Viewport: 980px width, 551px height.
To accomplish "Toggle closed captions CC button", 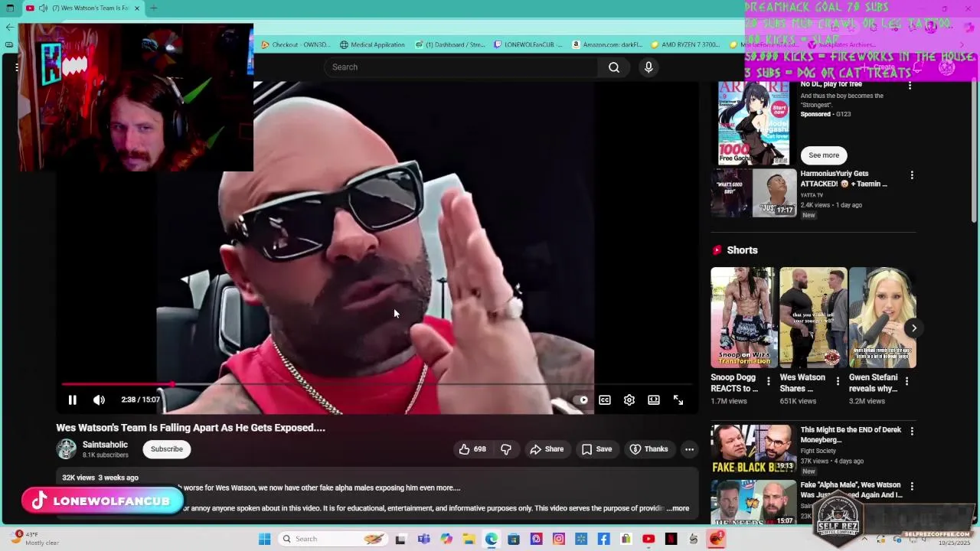I will 605,399.
